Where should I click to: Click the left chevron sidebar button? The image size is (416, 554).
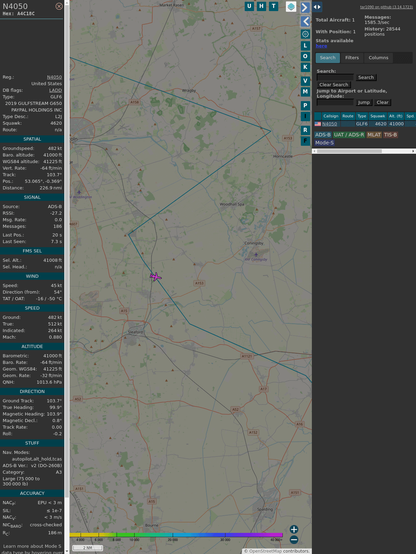coord(305,22)
